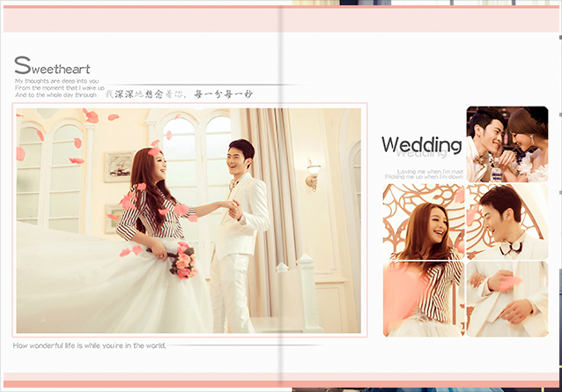The width and height of the screenshot is (562, 392).
Task: Click the wall sconce lamp in photo
Action: coord(313,174)
